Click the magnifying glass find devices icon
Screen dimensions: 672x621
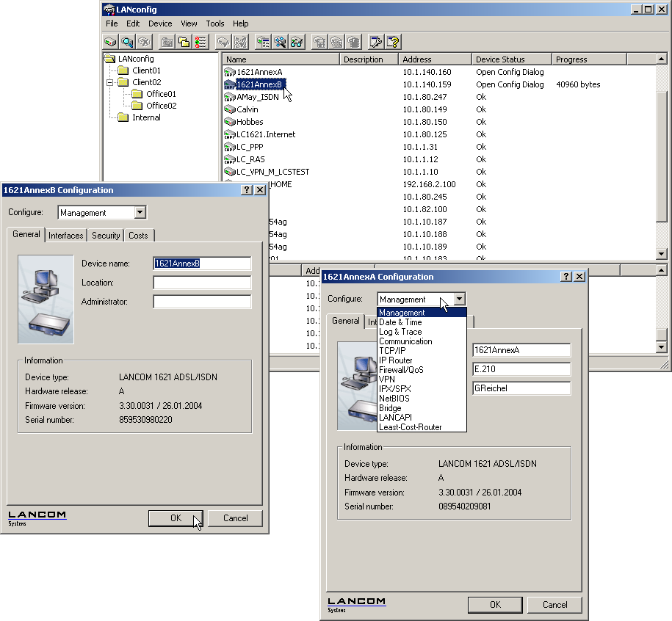click(x=127, y=42)
